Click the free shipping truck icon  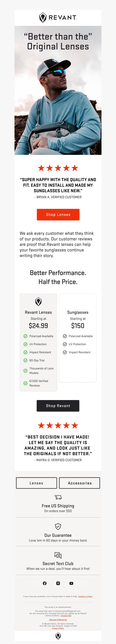tap(58, 497)
